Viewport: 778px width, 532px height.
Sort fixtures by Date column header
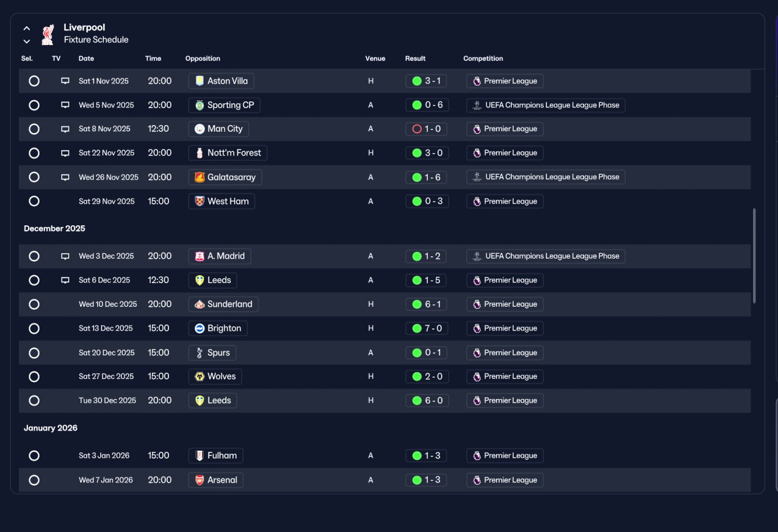tap(86, 58)
